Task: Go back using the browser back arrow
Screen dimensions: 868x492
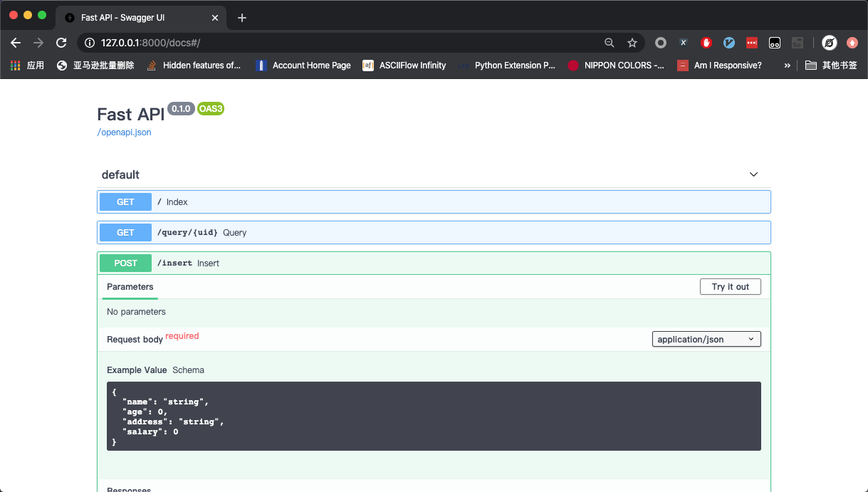Action: 16,43
